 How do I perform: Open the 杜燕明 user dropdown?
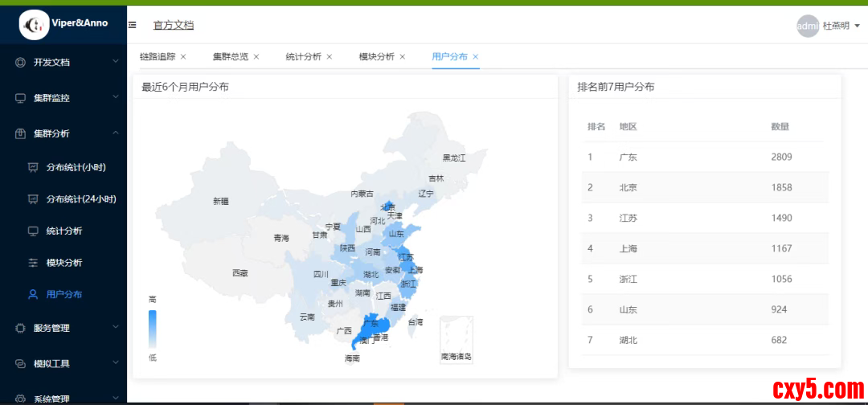click(x=841, y=26)
